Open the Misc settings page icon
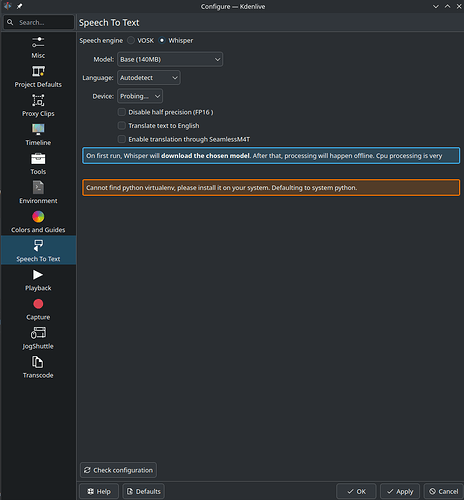464x500 pixels. (x=38, y=42)
